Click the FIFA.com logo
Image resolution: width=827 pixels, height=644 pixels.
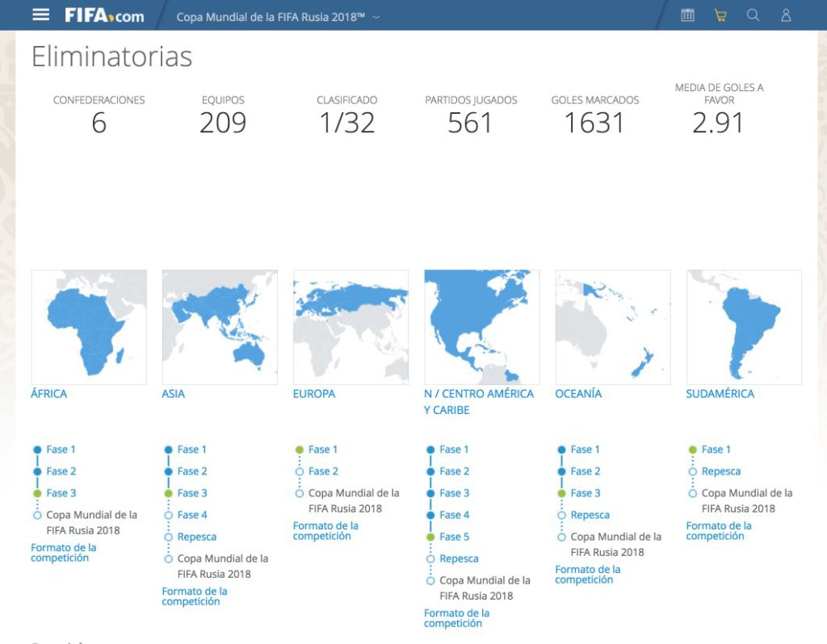(104, 16)
